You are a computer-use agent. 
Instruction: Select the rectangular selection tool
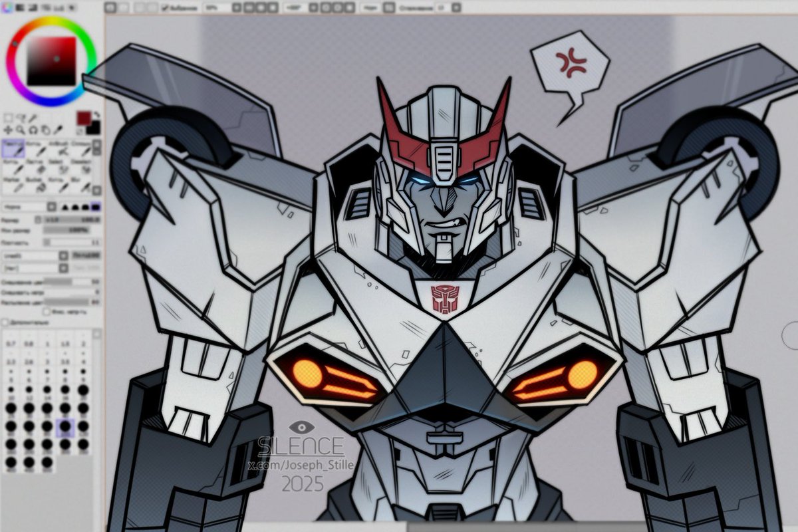(x=9, y=118)
